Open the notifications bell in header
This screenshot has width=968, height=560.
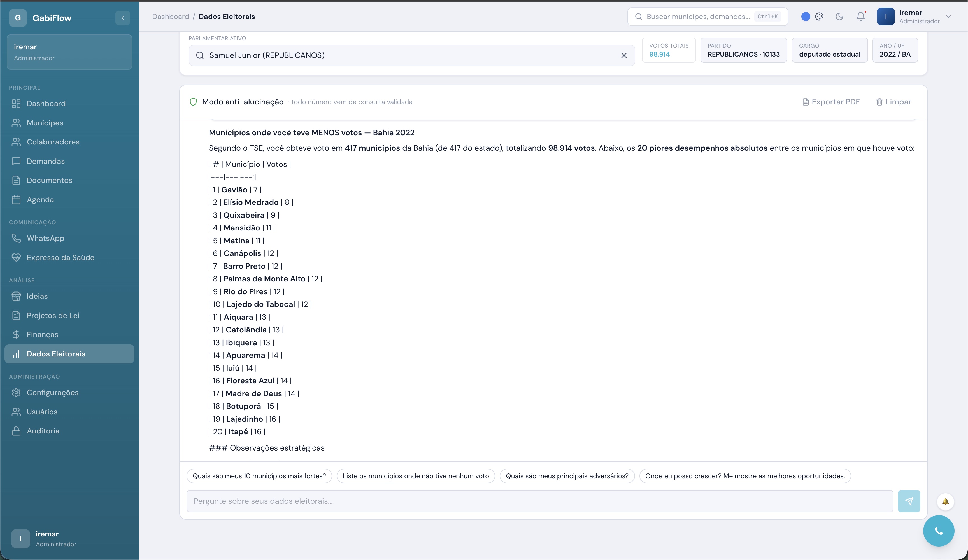coord(861,17)
